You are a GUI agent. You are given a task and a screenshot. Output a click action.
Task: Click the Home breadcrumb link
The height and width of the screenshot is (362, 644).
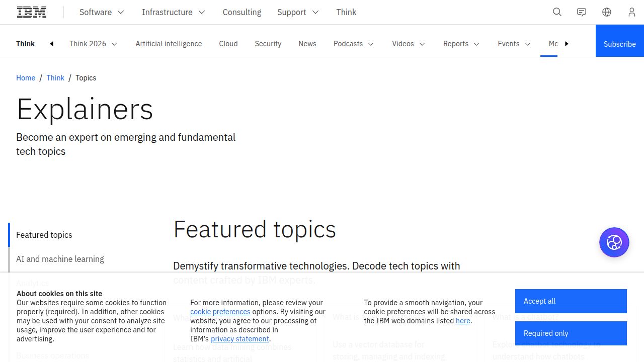pyautogui.click(x=26, y=78)
